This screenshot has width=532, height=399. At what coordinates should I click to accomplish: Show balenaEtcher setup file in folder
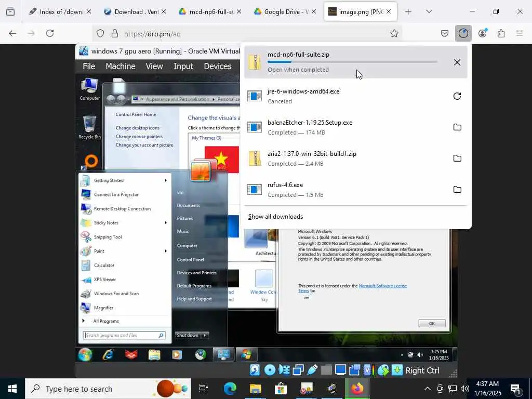point(457,127)
